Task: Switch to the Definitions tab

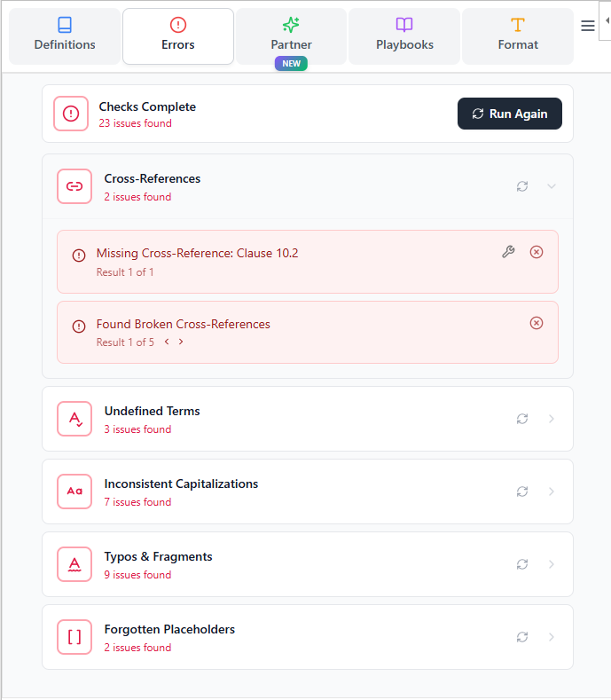Action: (65, 35)
